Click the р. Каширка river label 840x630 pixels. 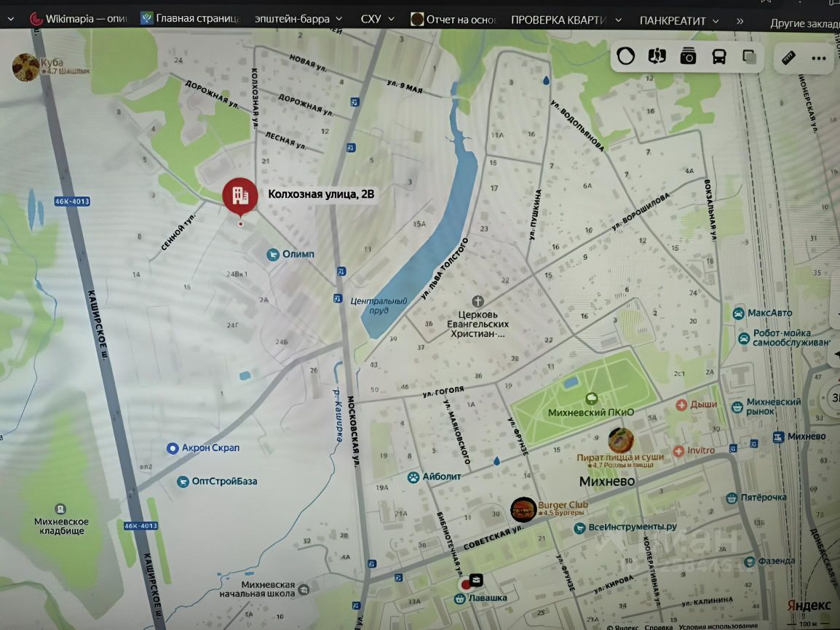338,415
